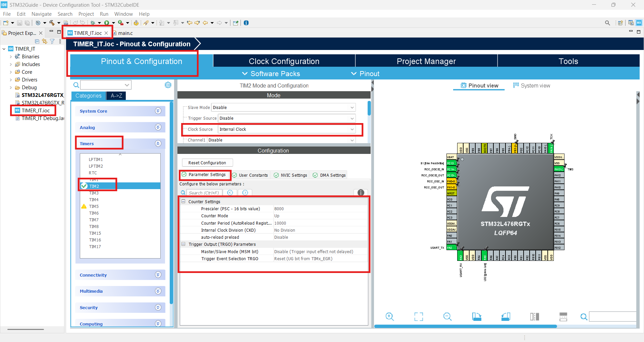Click the toolbar search magnifier icon
Screen dimensions: 644x342
(607, 23)
